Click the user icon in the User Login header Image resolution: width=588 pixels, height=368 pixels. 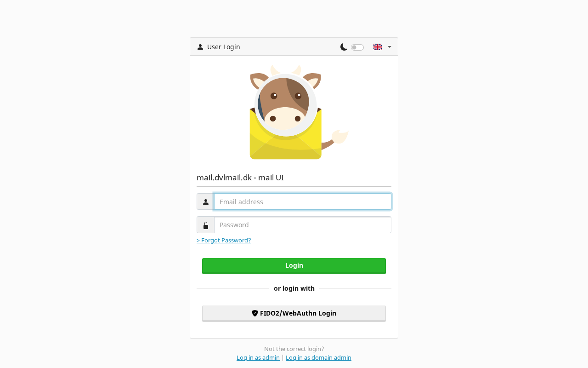pos(200,47)
